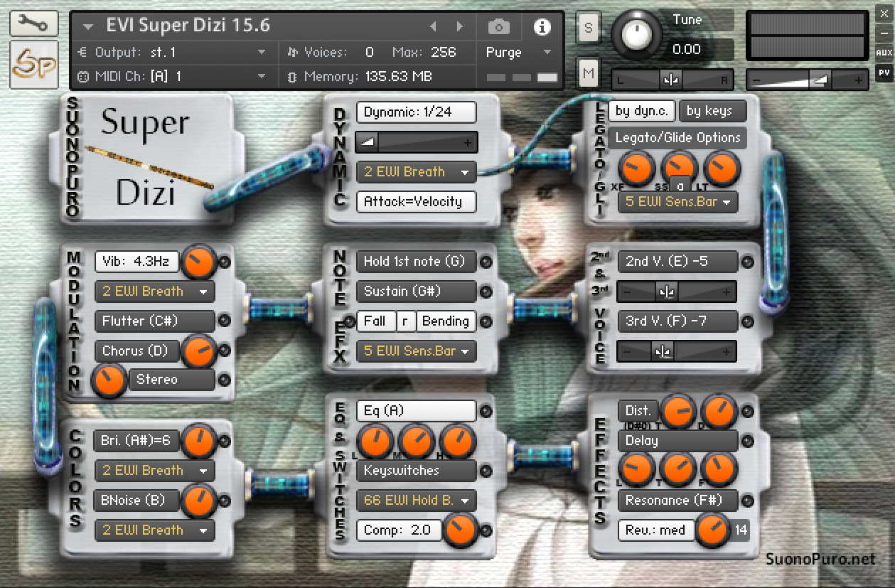Click the Rev.: med selector
This screenshot has width=895, height=588.
(x=655, y=530)
